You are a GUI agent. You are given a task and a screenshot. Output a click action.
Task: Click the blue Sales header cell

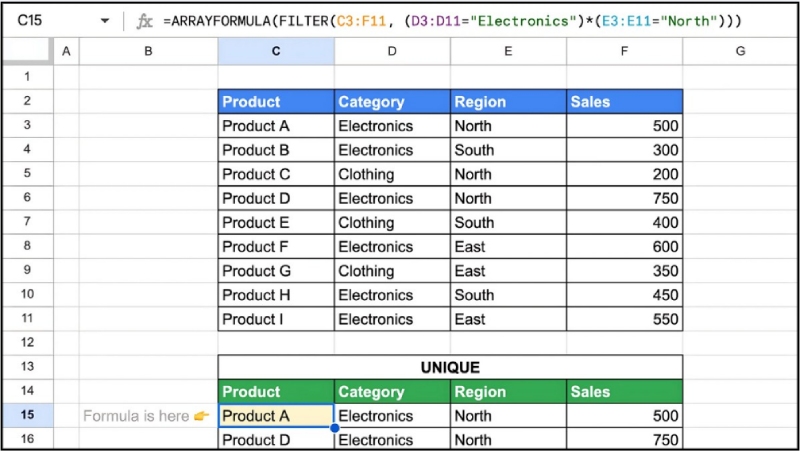[624, 101]
